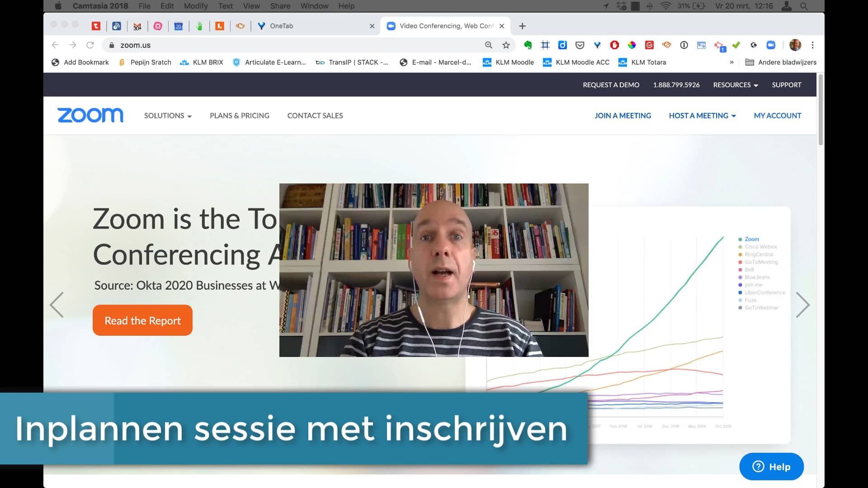Expand the Host a Meeting dropdown
Screen dimensions: 868x488
pyautogui.click(x=702, y=116)
